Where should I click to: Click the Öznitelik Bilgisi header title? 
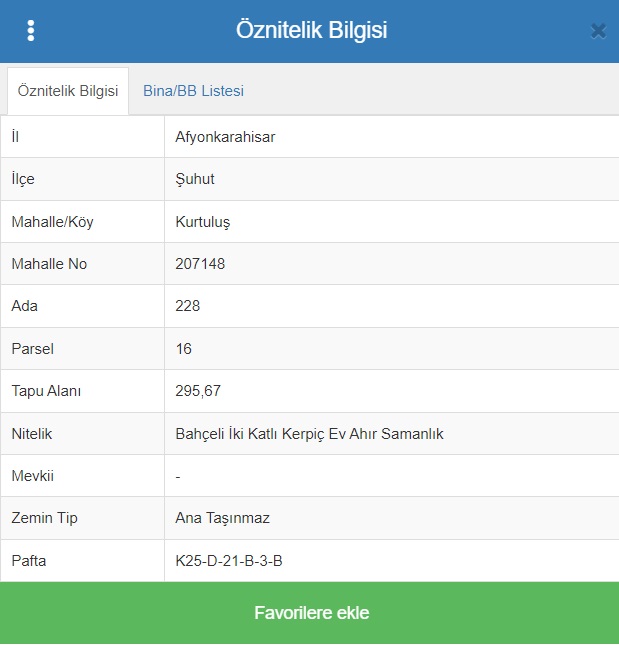tap(311, 30)
